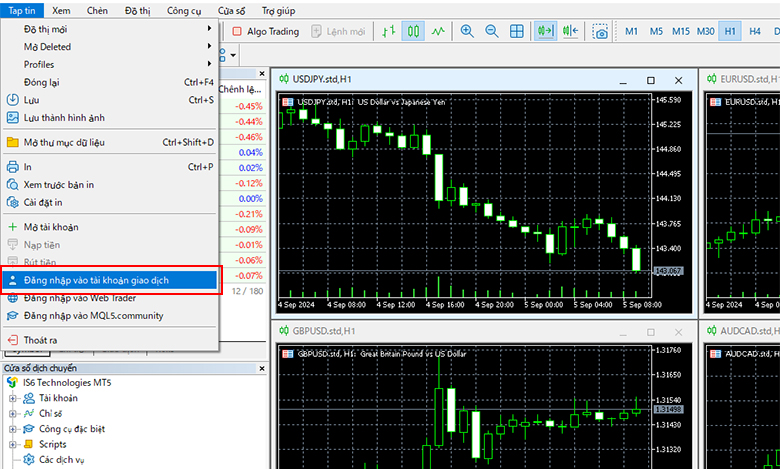Expand Scripts tree node

tap(13, 445)
